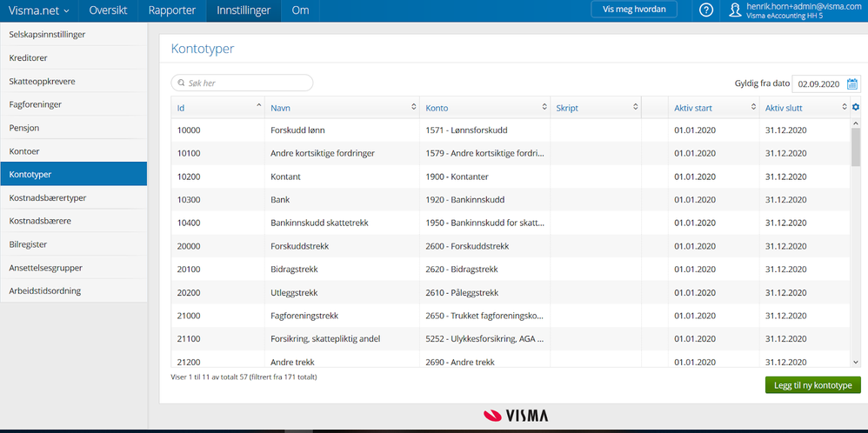Click the Viser 1 til 11 status text
This screenshot has width=868, height=433.
244,377
